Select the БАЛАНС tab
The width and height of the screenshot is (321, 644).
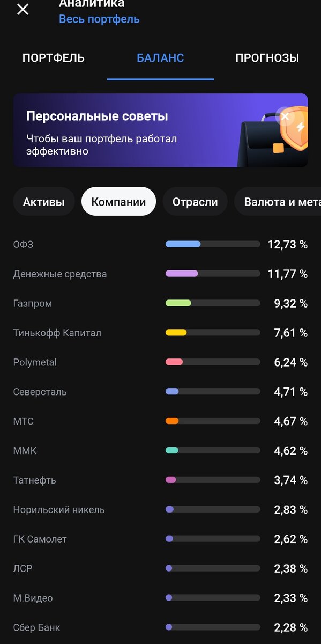tap(160, 57)
